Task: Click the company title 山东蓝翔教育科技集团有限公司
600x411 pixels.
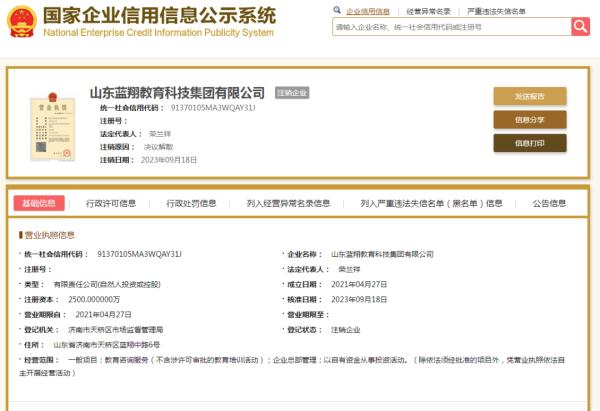Action: [x=177, y=93]
